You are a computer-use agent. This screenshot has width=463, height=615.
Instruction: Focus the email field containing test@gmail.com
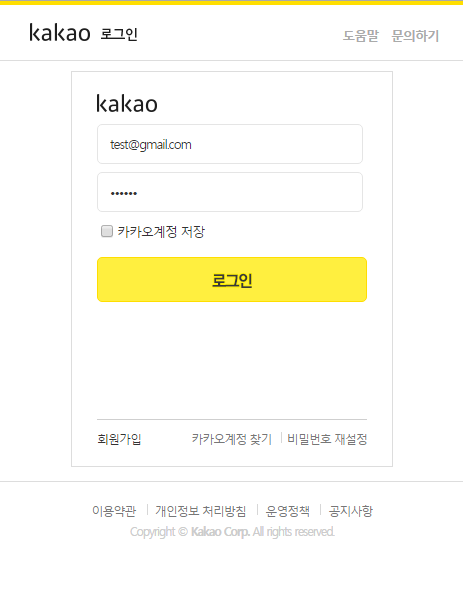[x=230, y=144]
